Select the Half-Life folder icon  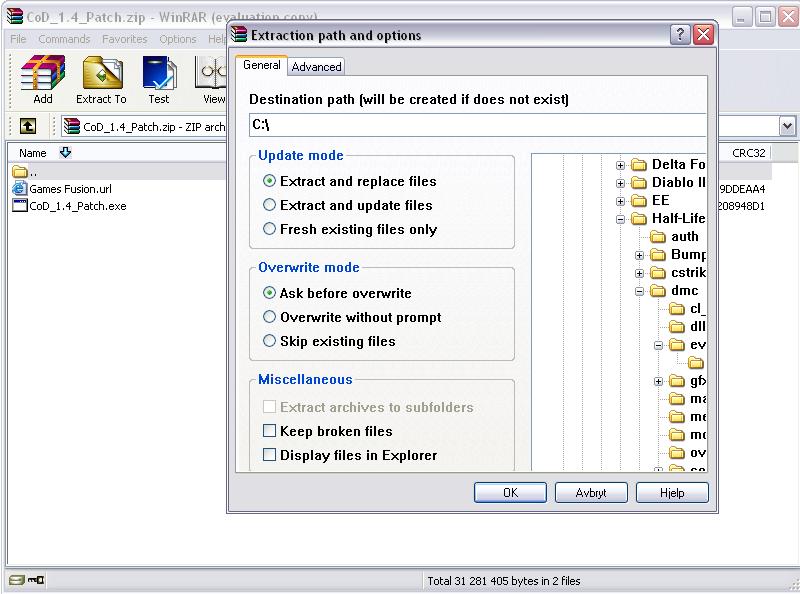[639, 218]
